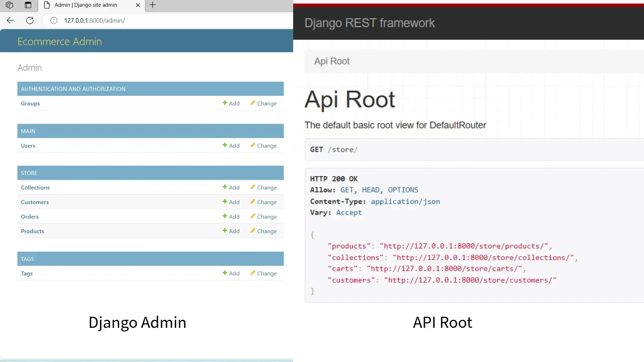Select the Admin | Django site admin tab
This screenshot has width=644, height=362.
pos(92,5)
